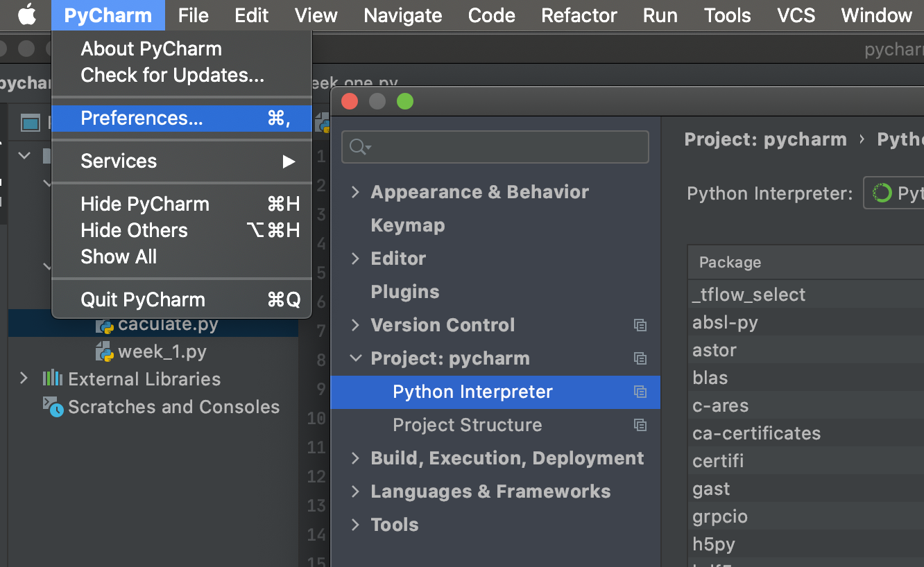This screenshot has width=924, height=567.
Task: Expand the Build, Execution, Deployment section
Action: (x=355, y=458)
